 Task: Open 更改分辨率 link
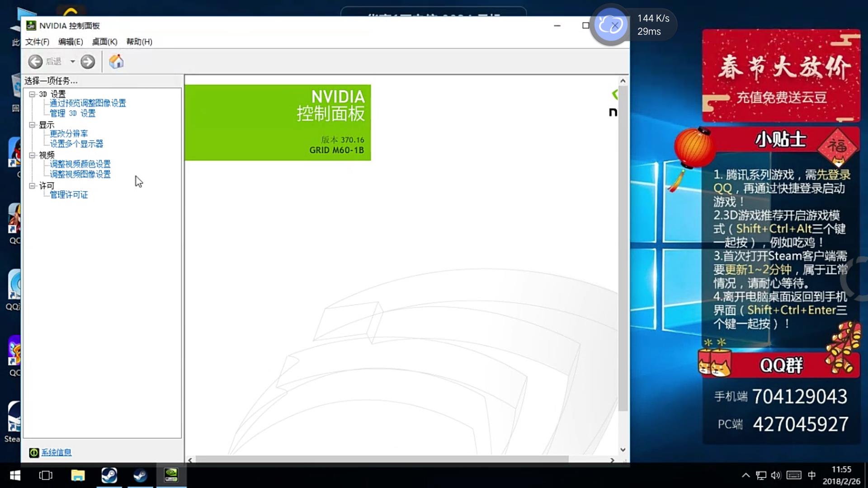[x=69, y=133]
